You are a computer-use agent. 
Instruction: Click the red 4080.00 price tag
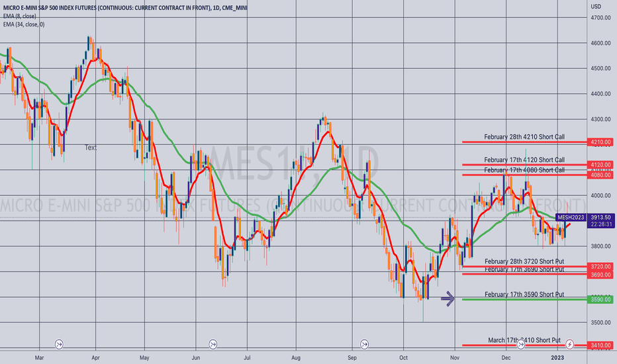pos(600,175)
